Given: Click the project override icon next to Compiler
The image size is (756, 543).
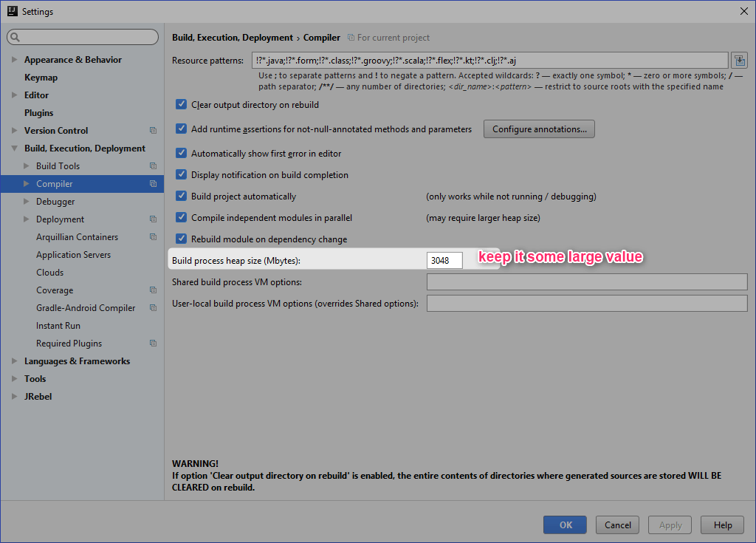Looking at the screenshot, I should pos(153,183).
